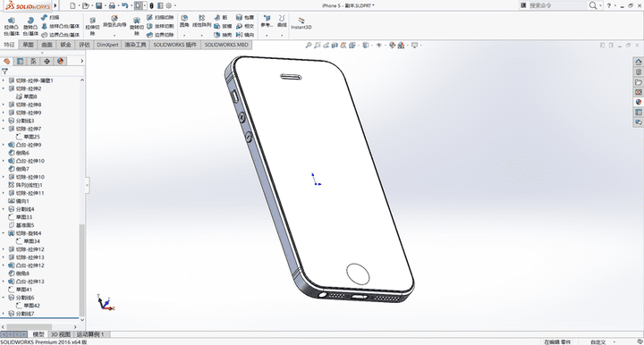Click the Linear Pattern (线性阵列) tool

pyautogui.click(x=201, y=21)
